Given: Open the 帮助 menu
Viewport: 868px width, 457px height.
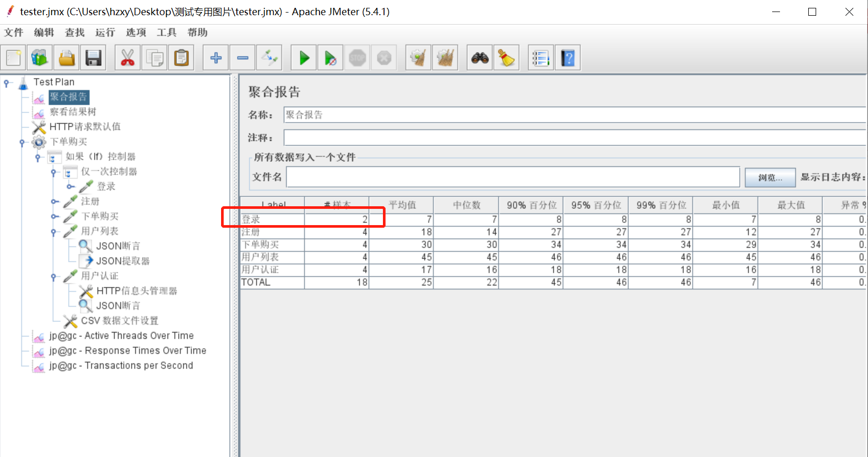Looking at the screenshot, I should [x=197, y=32].
